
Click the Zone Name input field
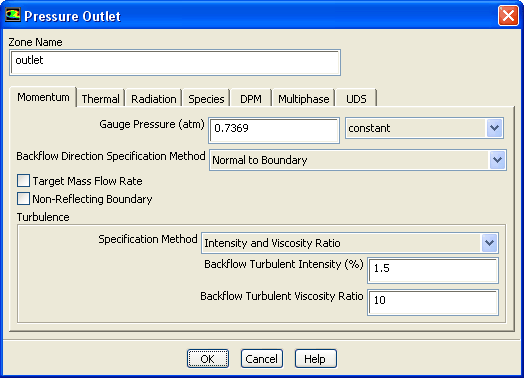[x=175, y=62]
